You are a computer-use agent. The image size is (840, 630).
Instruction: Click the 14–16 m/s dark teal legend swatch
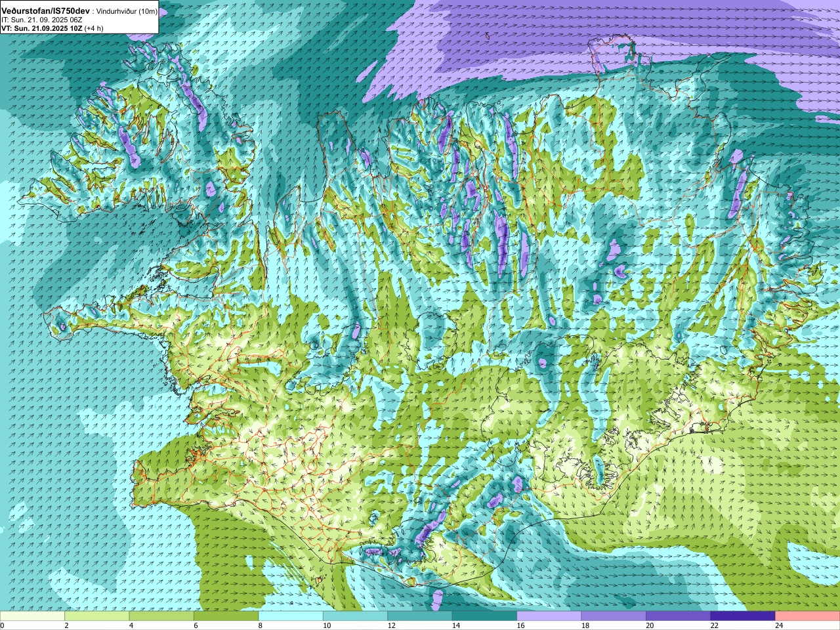(x=484, y=616)
